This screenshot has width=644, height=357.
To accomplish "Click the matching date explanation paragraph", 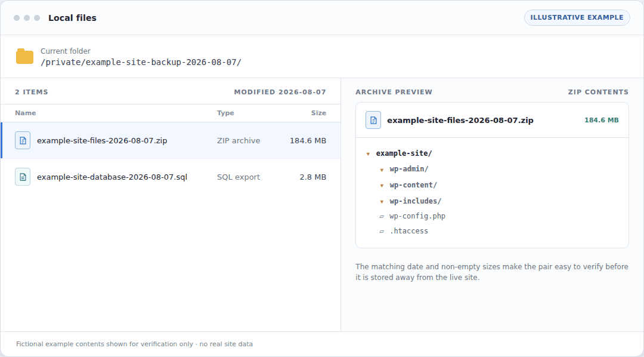I will tap(492, 272).
